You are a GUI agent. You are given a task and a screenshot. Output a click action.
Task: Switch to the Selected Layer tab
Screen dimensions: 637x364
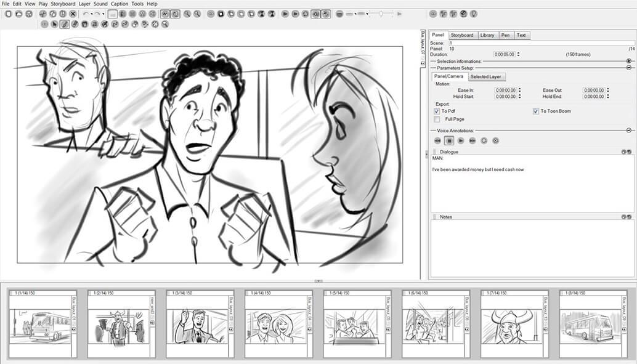point(486,76)
